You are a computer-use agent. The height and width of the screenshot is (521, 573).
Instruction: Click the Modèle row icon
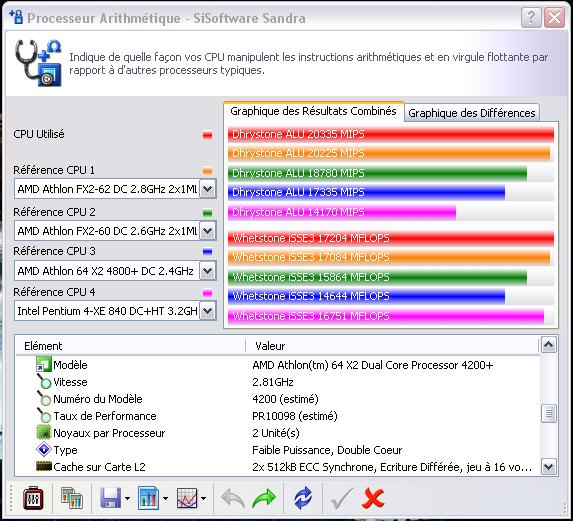click(44, 364)
